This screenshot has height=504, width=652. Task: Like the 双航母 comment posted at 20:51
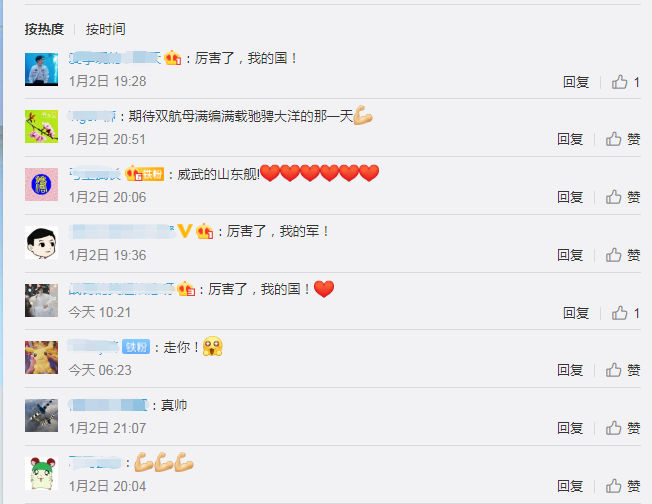click(x=622, y=139)
